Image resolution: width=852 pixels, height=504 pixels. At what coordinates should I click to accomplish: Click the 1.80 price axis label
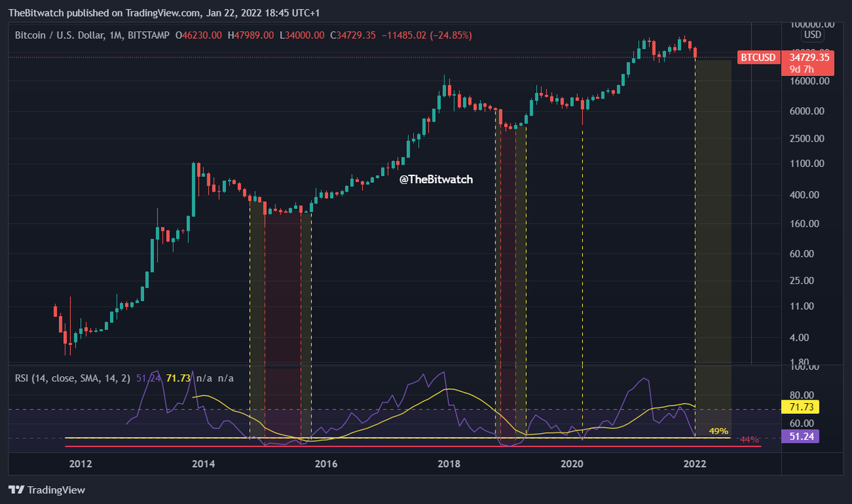point(799,362)
